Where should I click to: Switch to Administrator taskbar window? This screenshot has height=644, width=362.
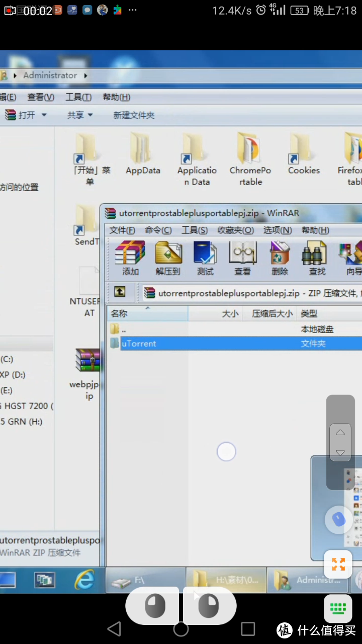308,580
